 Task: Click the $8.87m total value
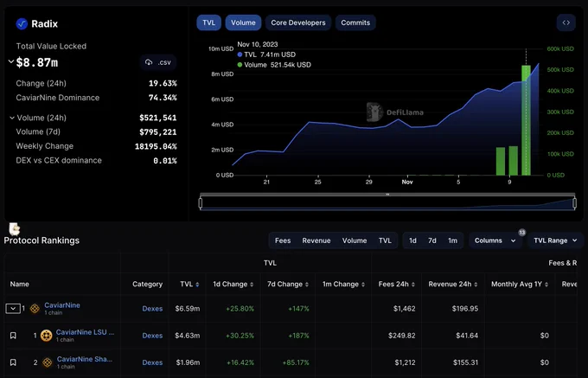(36, 62)
